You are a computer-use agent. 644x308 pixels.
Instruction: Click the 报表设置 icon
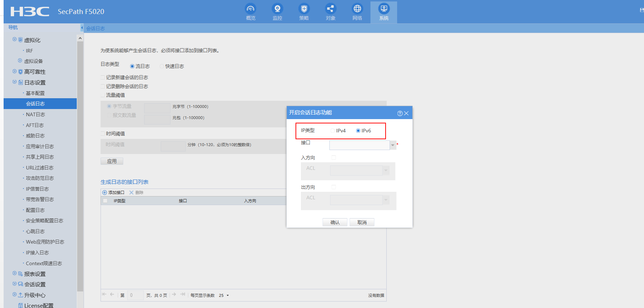pos(21,274)
